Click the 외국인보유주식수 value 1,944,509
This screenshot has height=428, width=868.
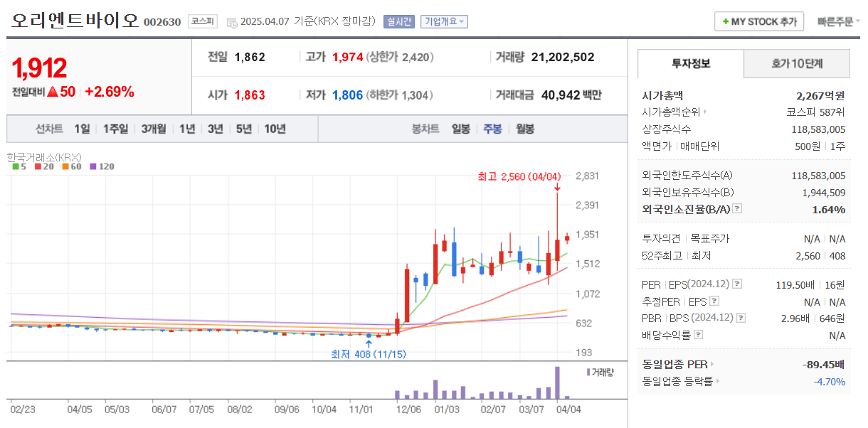[824, 192]
